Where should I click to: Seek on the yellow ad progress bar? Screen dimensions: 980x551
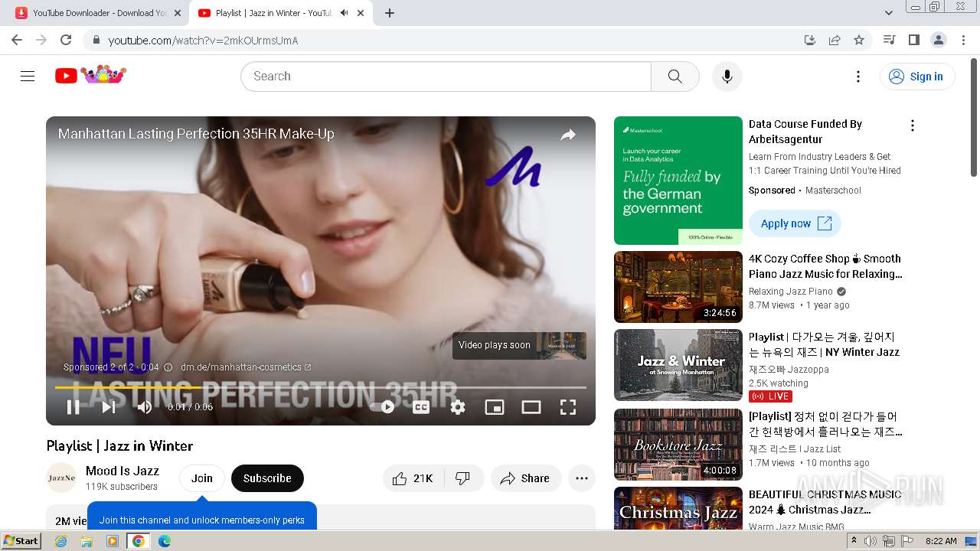(321, 387)
